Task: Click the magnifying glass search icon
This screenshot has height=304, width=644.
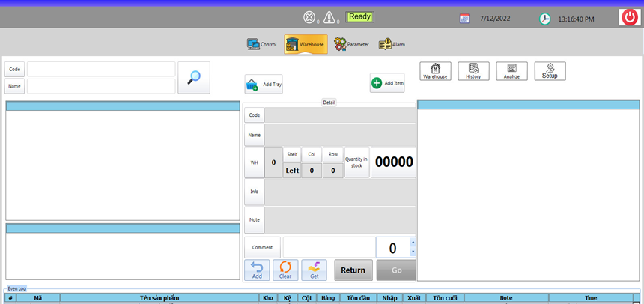Action: point(194,77)
